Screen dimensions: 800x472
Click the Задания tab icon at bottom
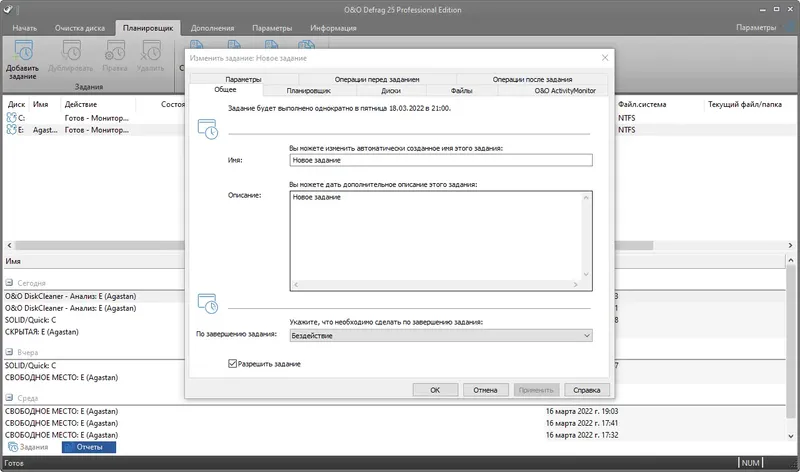pyautogui.click(x=13, y=447)
